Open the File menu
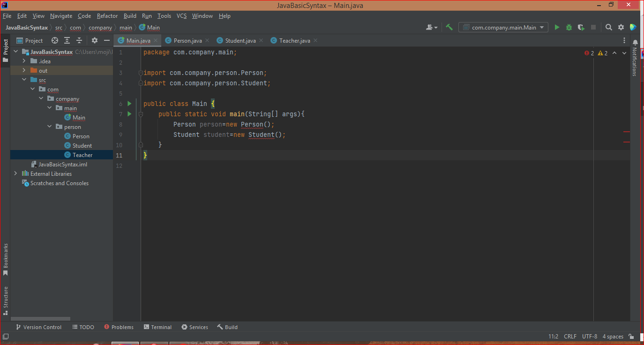Image resolution: width=644 pixels, height=345 pixels. click(x=7, y=16)
